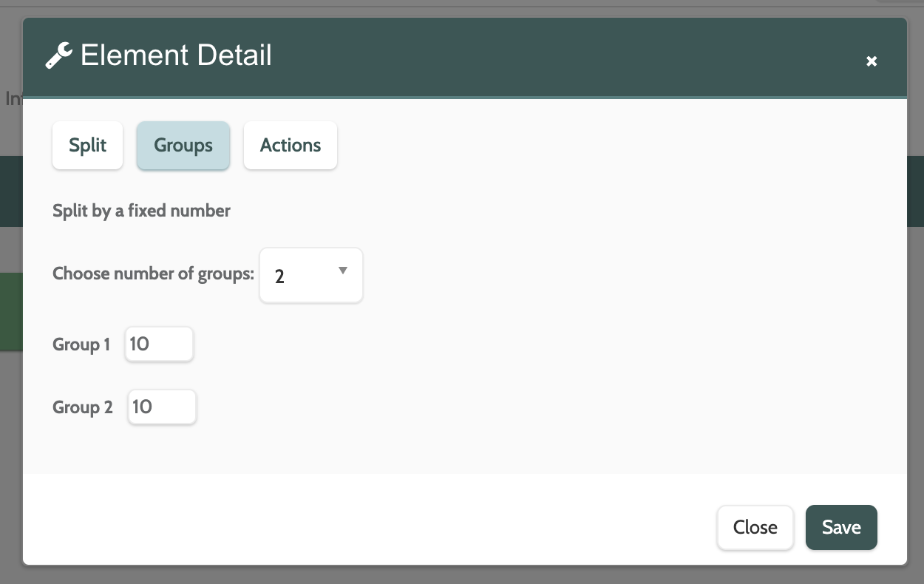Focus the Group 2 input field
The height and width of the screenshot is (584, 924).
(163, 407)
